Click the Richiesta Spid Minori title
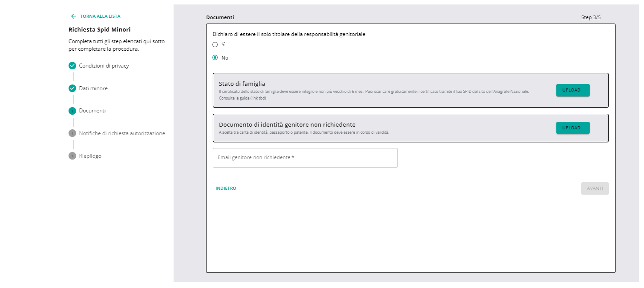The width and height of the screenshot is (644, 288). 100,30
